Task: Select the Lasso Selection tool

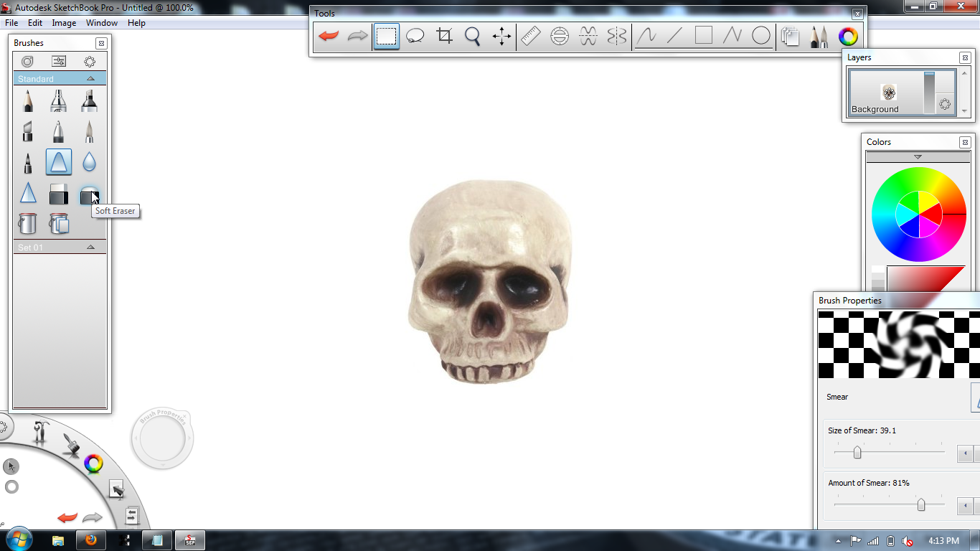Action: (415, 36)
